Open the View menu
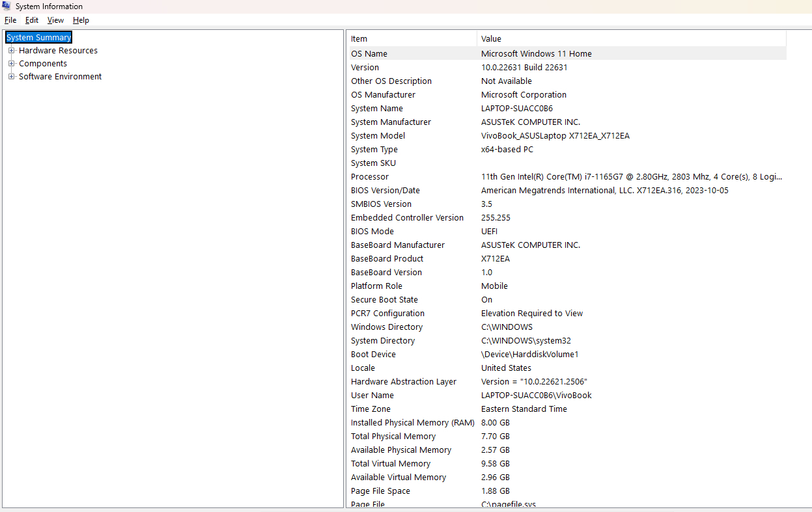Viewport: 812px width, 512px height. (55, 20)
